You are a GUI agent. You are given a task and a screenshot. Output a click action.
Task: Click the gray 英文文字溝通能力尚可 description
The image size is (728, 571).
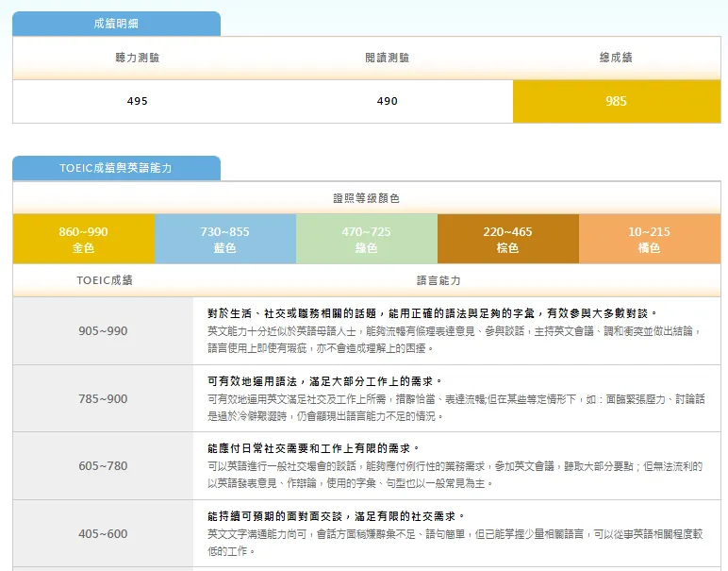455,542
